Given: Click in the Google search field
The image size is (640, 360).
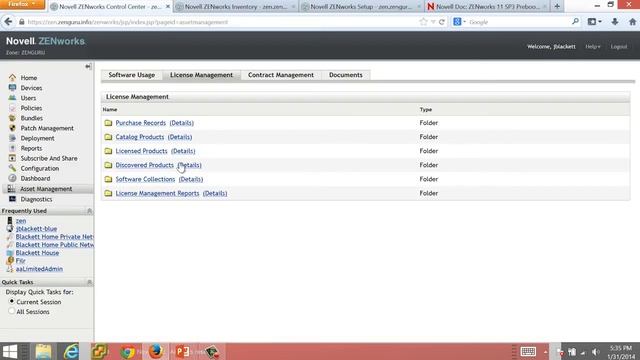Looking at the screenshot, I should (x=518, y=22).
